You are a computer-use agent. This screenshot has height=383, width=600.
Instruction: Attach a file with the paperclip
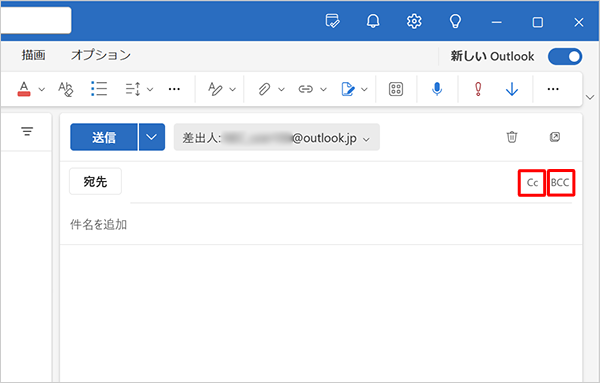tap(264, 89)
